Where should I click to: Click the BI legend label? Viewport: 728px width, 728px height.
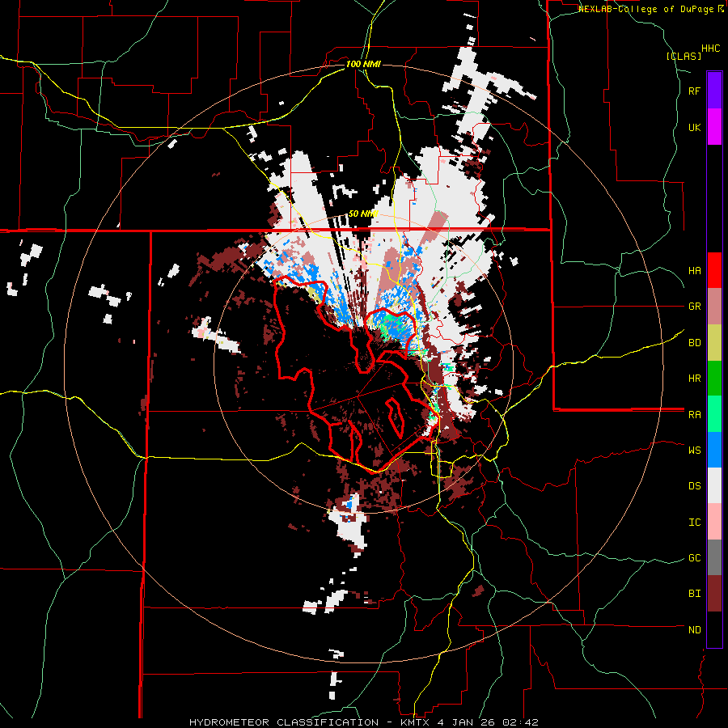point(694,594)
